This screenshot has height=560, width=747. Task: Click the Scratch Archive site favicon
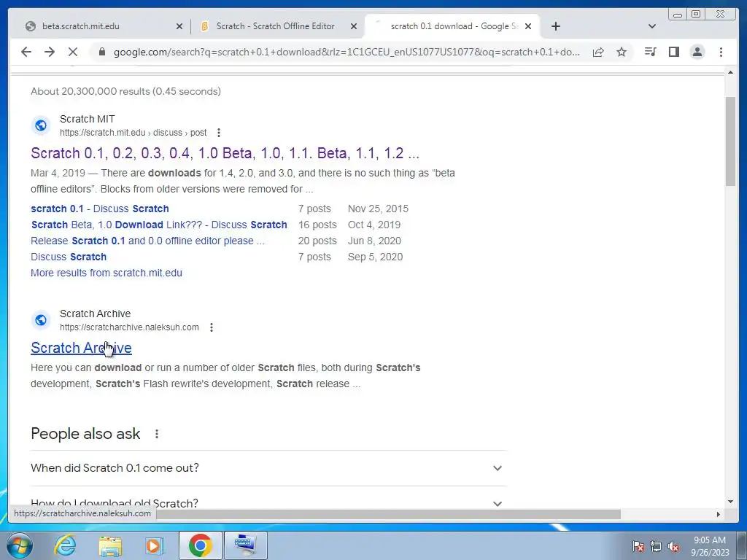pyautogui.click(x=41, y=320)
